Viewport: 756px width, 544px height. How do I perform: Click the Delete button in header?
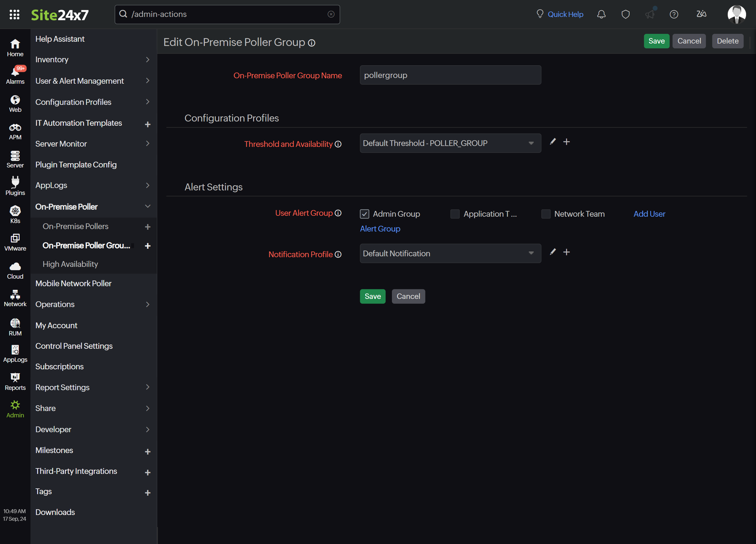coord(727,41)
